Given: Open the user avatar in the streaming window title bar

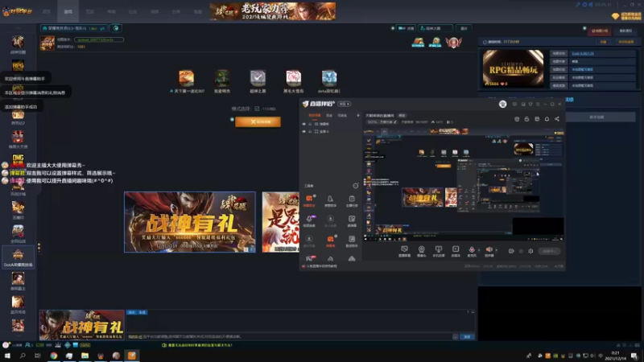Looking at the screenshot, I should (x=502, y=105).
